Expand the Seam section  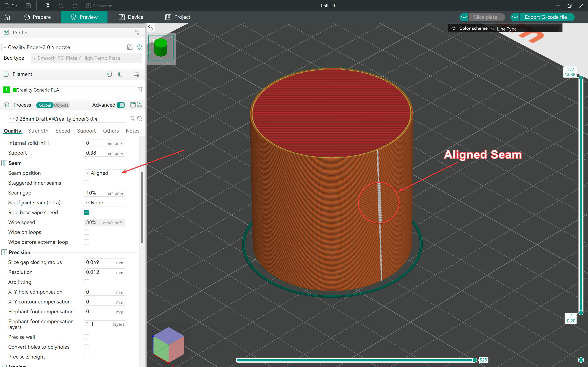(14, 163)
